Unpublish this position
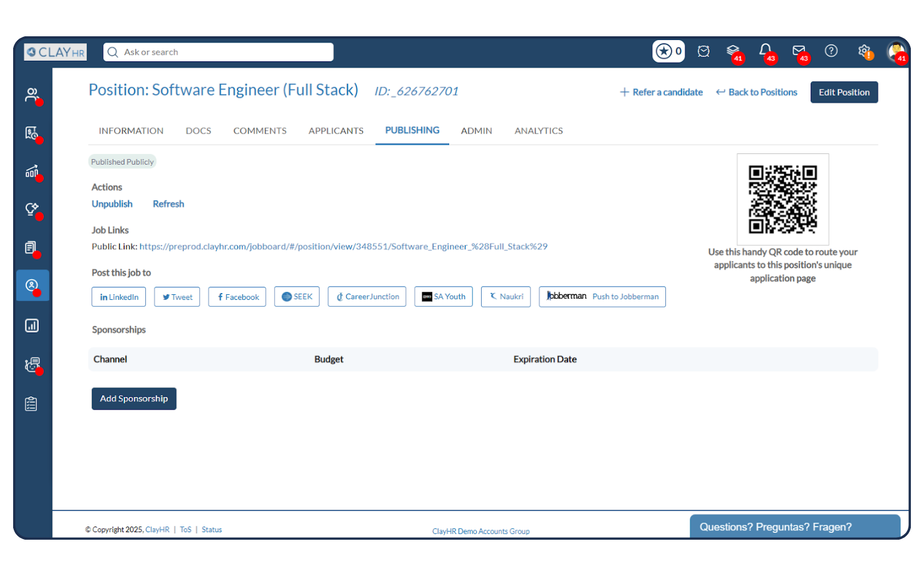Viewport: 924px width, 576px height. [112, 203]
